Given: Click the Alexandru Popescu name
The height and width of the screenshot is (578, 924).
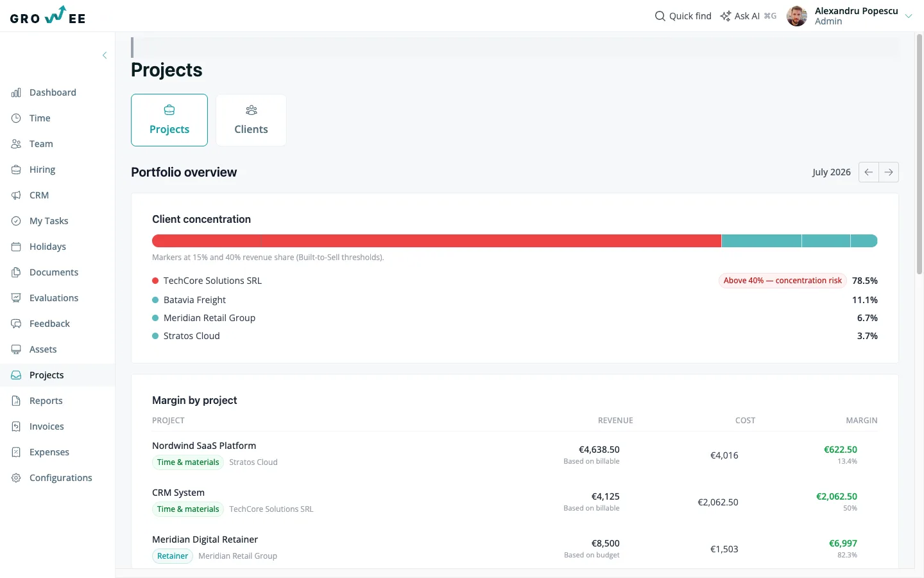Looking at the screenshot, I should pos(856,11).
